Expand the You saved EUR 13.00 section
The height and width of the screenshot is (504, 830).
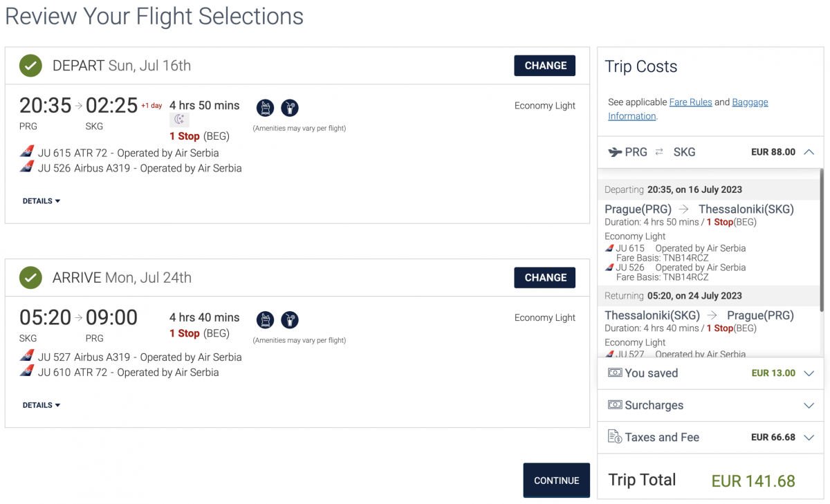tap(809, 373)
